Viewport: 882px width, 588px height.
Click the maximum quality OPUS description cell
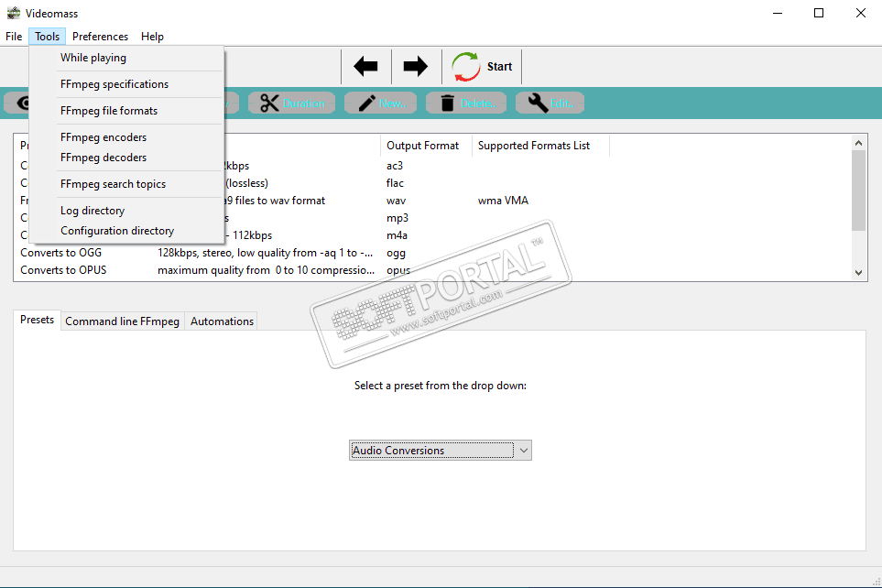[x=266, y=270]
